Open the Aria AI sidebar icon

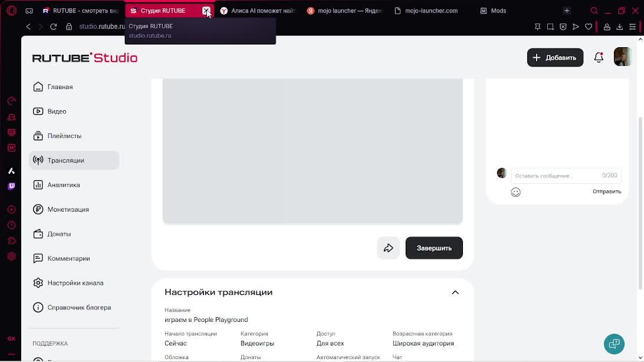pos(12,171)
